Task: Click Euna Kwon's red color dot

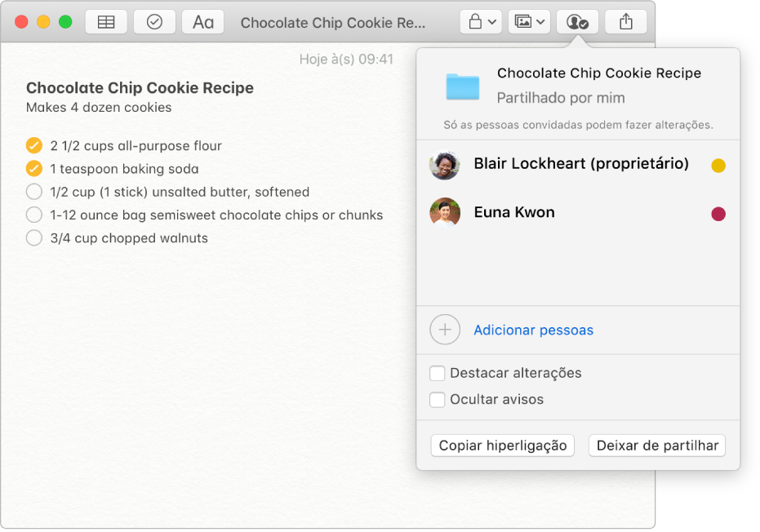Action: [718, 214]
